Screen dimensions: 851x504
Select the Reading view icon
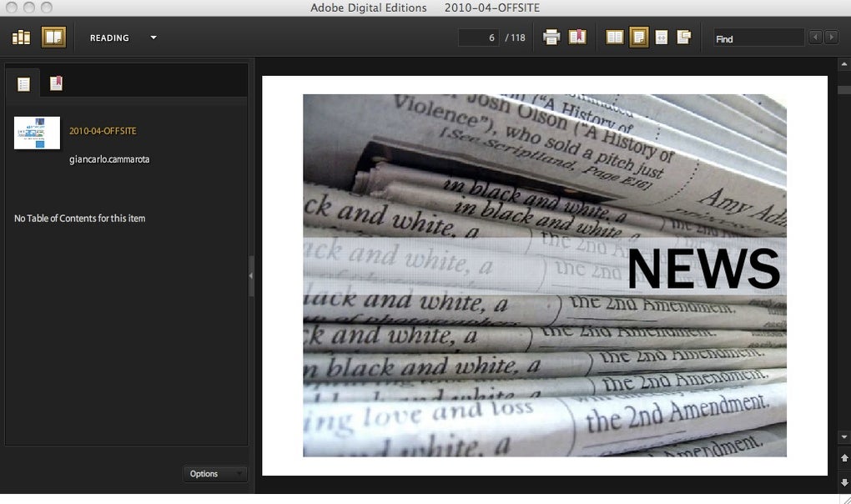click(53, 38)
